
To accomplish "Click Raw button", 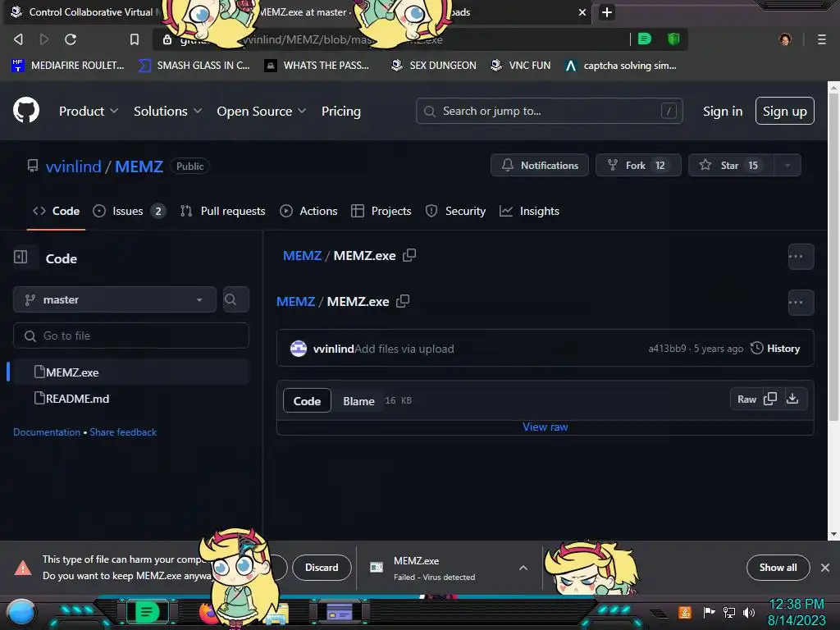I will [x=746, y=399].
